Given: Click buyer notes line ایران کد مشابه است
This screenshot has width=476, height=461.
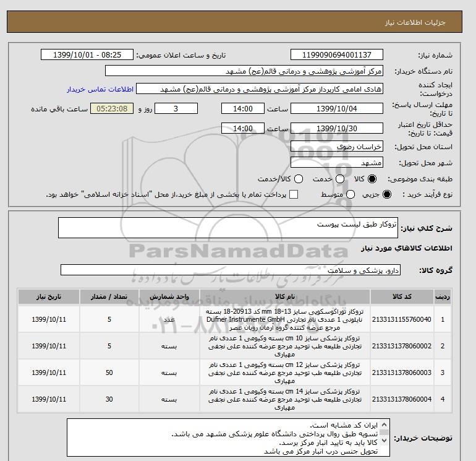Looking at the screenshot, I should 344,425.
